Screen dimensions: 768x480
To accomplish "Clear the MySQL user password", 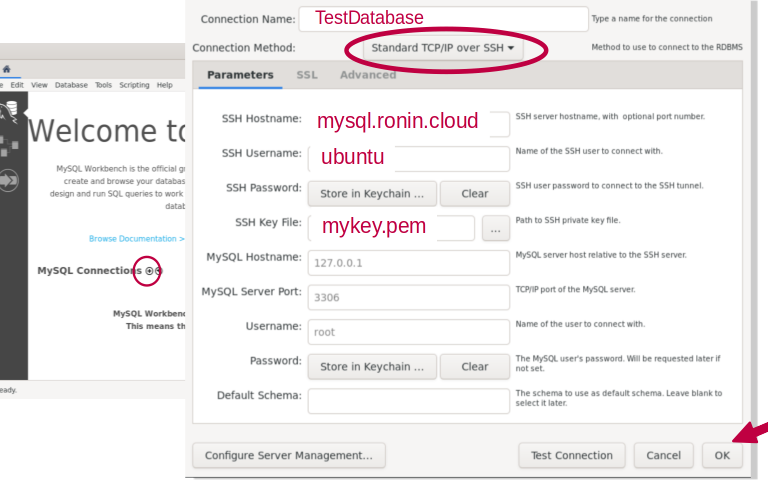I will [475, 366].
